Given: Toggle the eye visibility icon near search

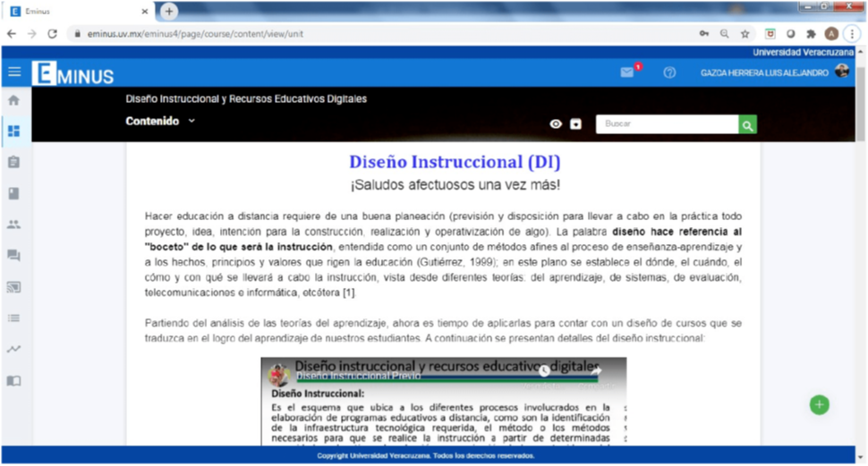Looking at the screenshot, I should [x=556, y=124].
